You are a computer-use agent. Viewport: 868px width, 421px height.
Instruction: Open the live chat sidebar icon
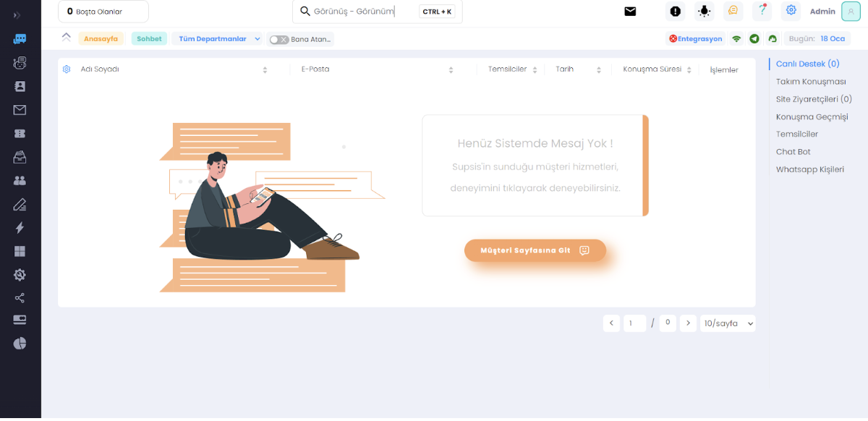(x=20, y=39)
